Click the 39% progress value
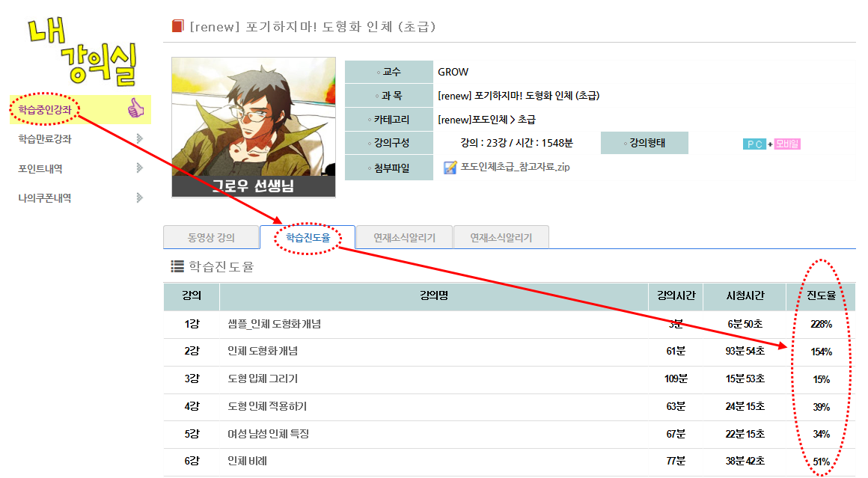 click(x=821, y=407)
